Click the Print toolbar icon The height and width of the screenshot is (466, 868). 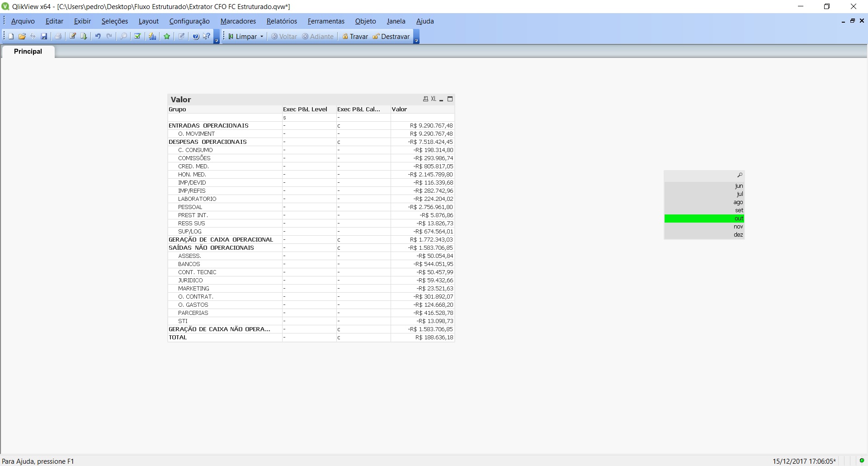[58, 37]
